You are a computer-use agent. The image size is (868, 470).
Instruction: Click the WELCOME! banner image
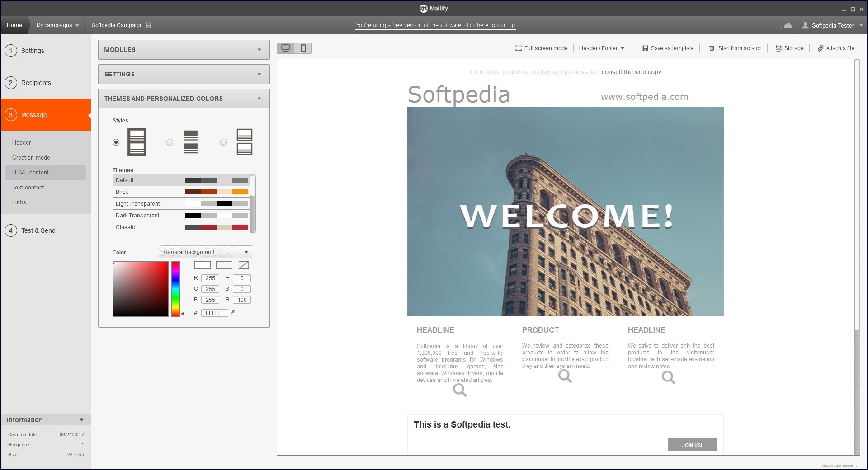point(565,211)
